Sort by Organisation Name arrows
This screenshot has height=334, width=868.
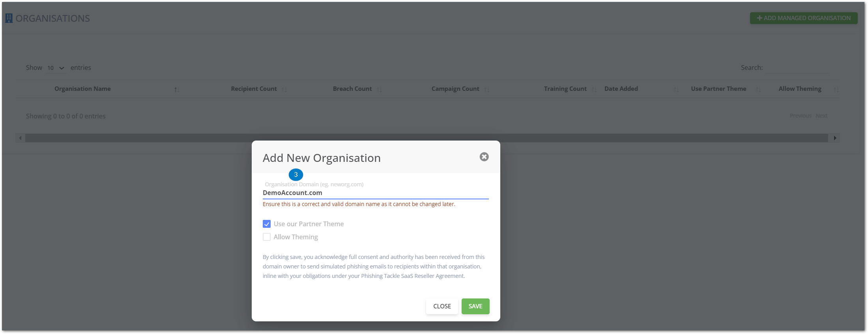click(177, 90)
